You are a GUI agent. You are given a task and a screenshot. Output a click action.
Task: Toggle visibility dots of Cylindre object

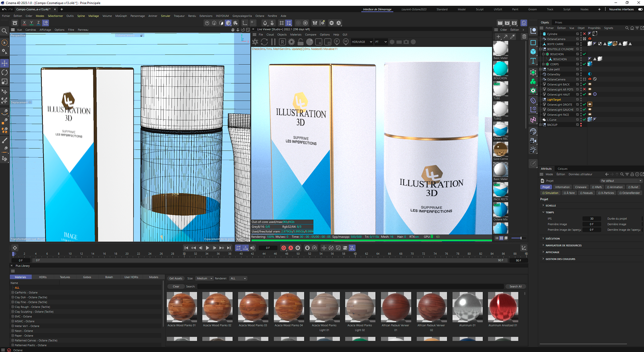coord(581,34)
